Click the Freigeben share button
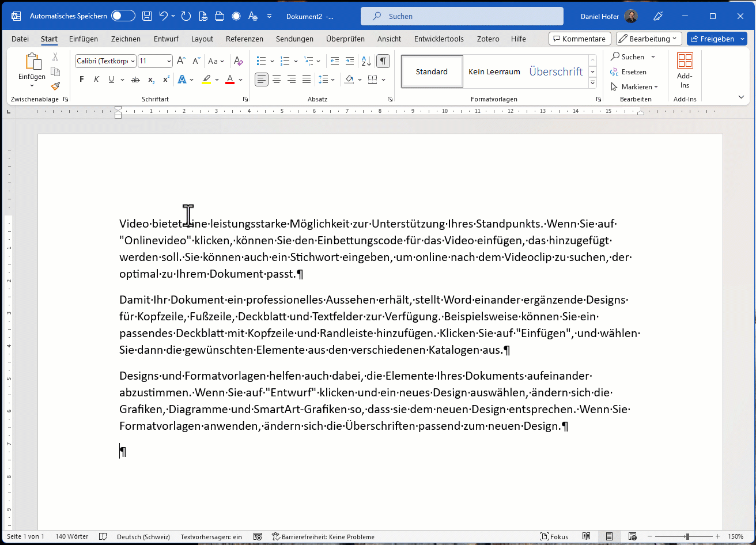The height and width of the screenshot is (545, 756). coord(712,39)
